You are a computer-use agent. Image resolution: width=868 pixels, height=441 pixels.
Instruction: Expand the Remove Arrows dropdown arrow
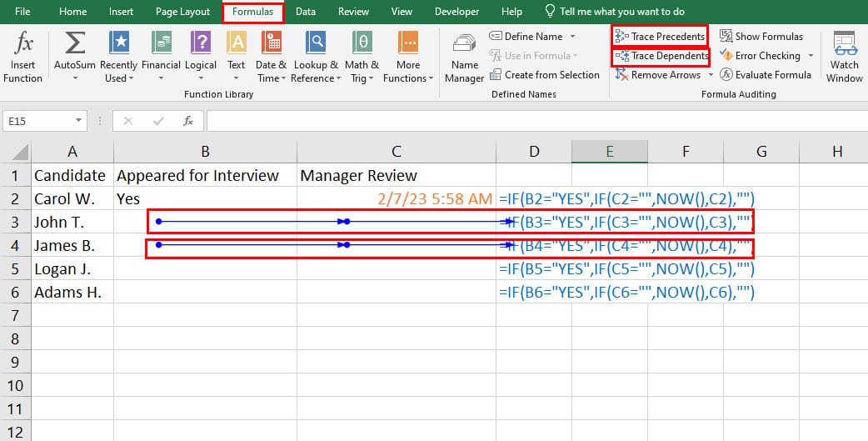click(x=711, y=75)
